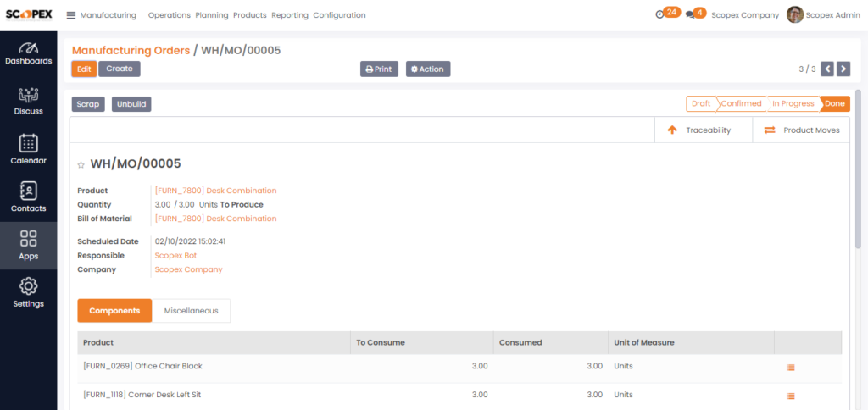Image resolution: width=868 pixels, height=410 pixels.
Task: Select the Corner Desk Left Sit row
Action: point(459,395)
